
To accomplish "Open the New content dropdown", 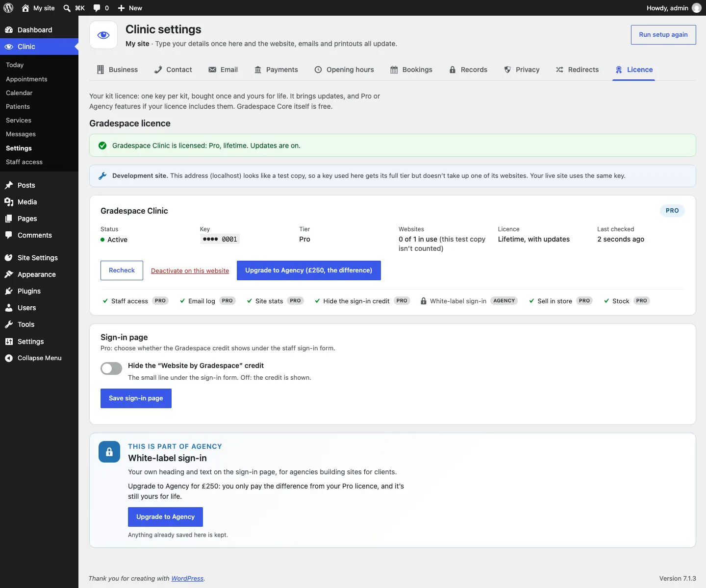I will pos(130,8).
